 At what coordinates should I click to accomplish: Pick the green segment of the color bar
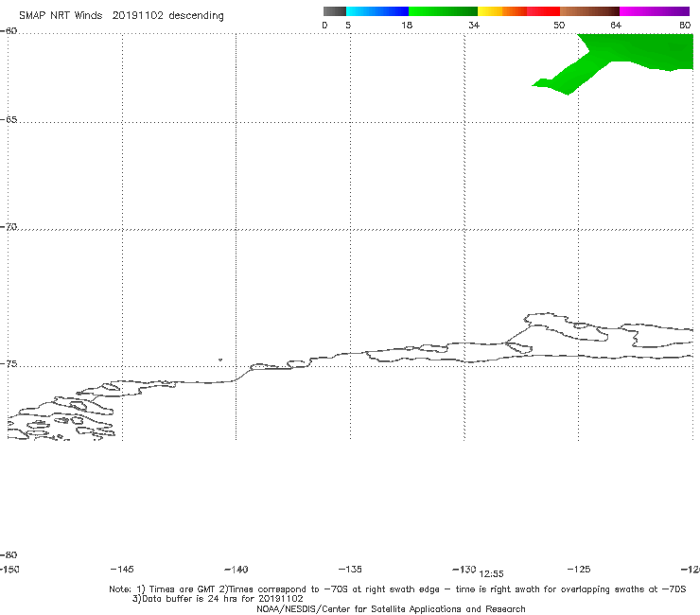[443, 11]
